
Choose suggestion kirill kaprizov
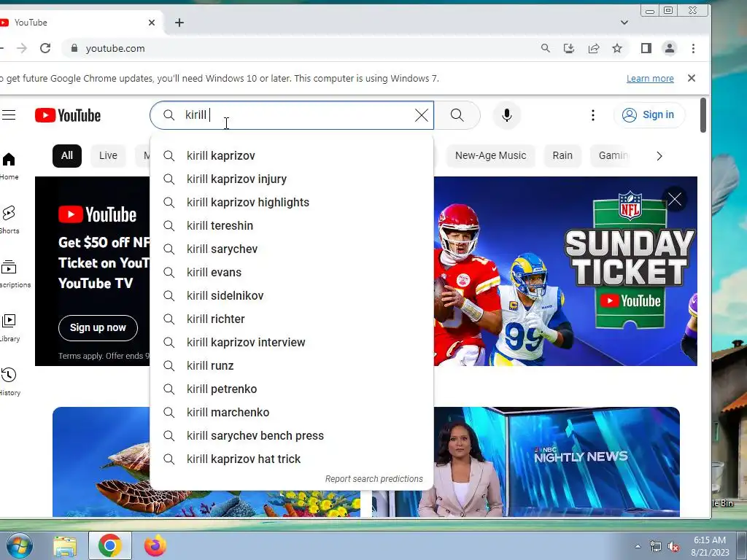coord(292,156)
